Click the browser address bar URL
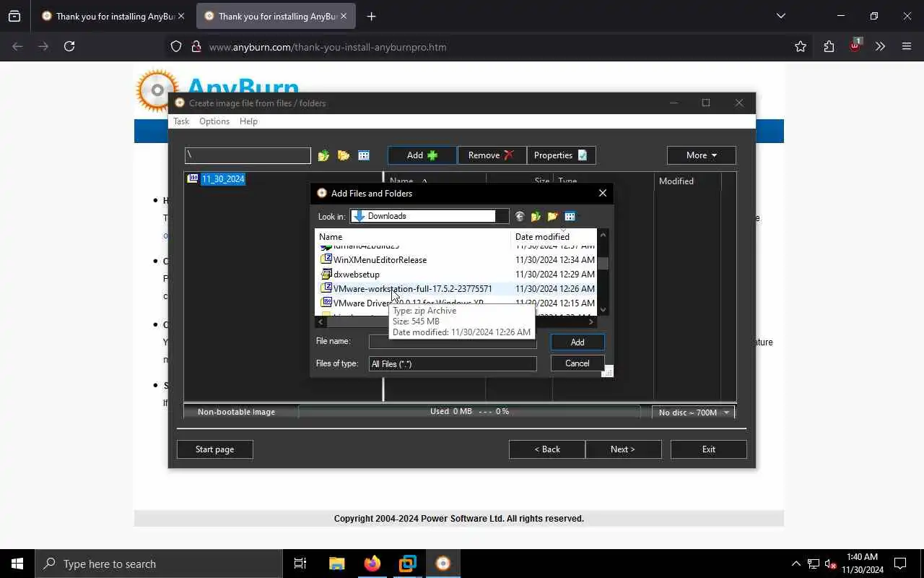 (x=328, y=47)
